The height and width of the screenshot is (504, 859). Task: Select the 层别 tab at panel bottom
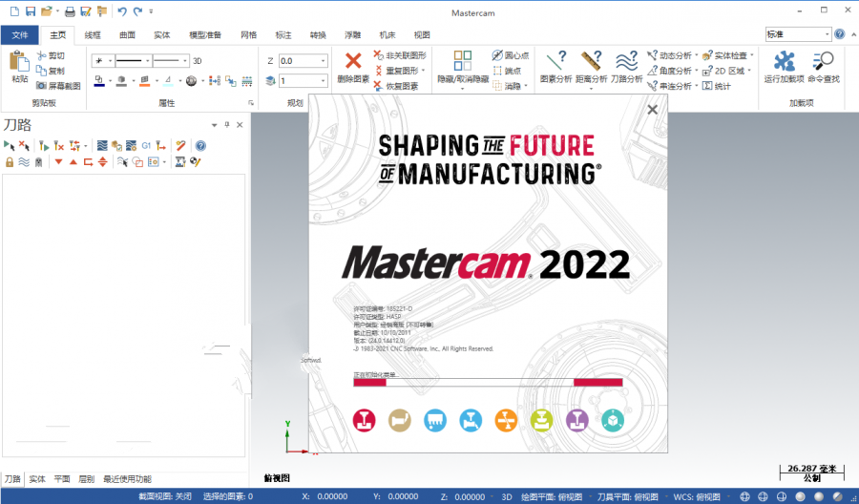coord(87,479)
